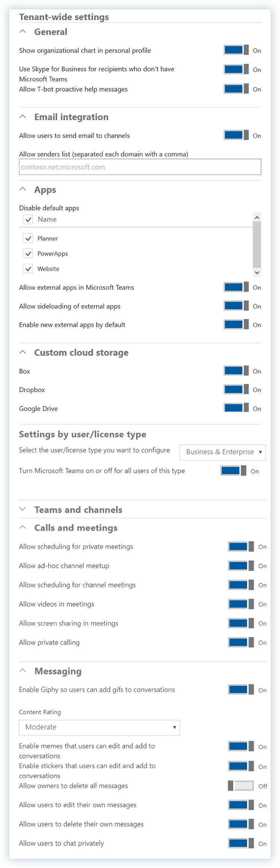This screenshot has height=868, width=280.
Task: Click the Email integration heading
Action: (71, 117)
